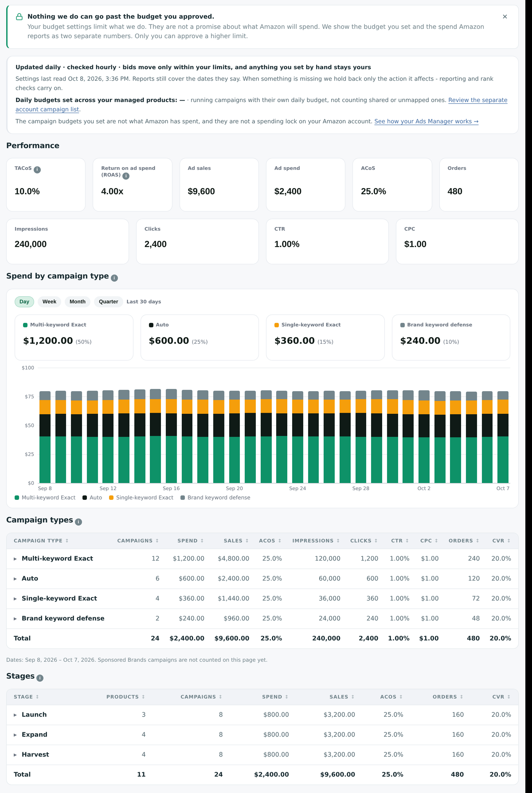Sort stages table by Products
Image resolution: width=532 pixels, height=793 pixels.
(126, 697)
